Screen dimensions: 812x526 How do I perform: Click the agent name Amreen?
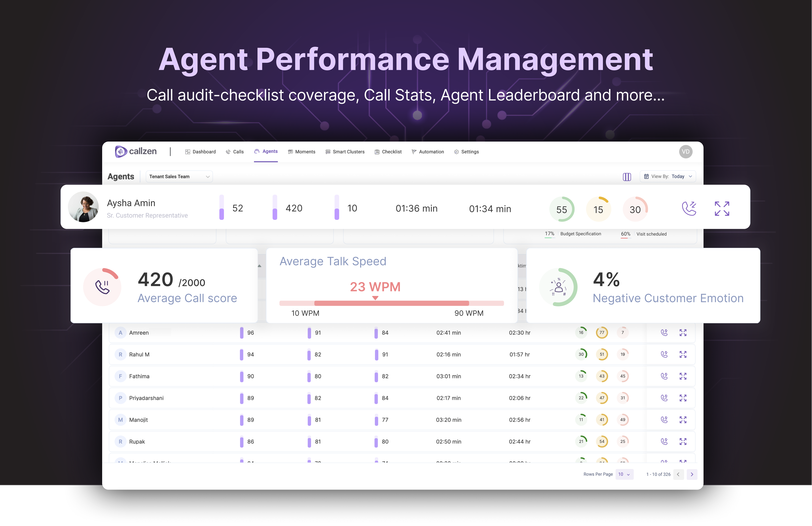click(x=139, y=333)
